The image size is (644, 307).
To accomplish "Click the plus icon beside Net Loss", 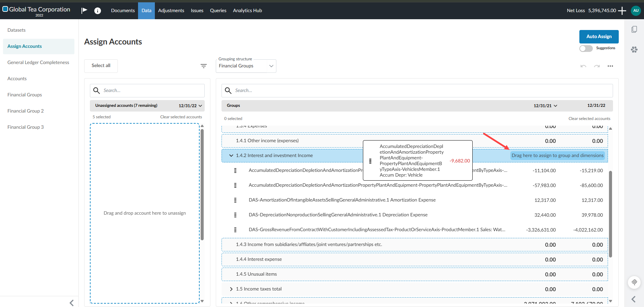I will tap(622, 10).
